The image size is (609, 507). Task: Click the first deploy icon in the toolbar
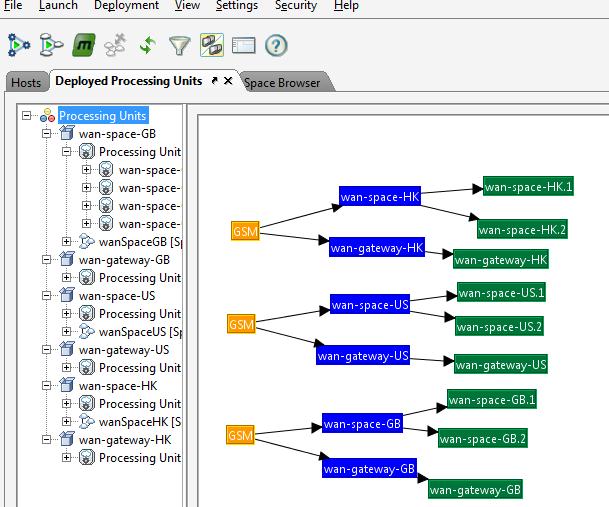19,45
